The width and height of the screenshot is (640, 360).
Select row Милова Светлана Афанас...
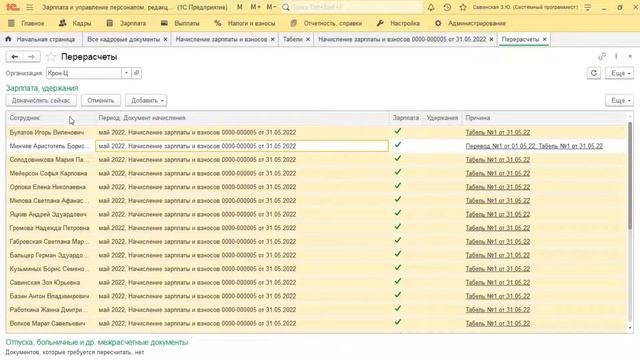click(316, 200)
